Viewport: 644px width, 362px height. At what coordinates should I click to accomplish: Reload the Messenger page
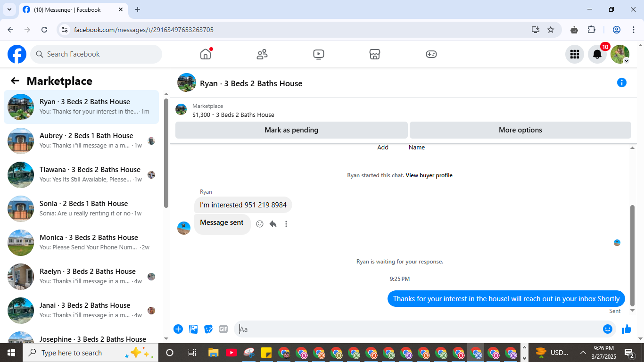tap(44, 30)
